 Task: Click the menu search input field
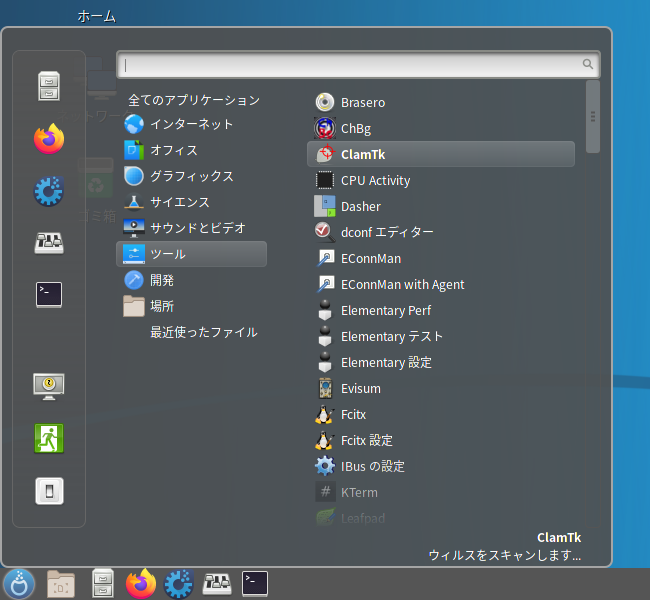pyautogui.click(x=358, y=64)
